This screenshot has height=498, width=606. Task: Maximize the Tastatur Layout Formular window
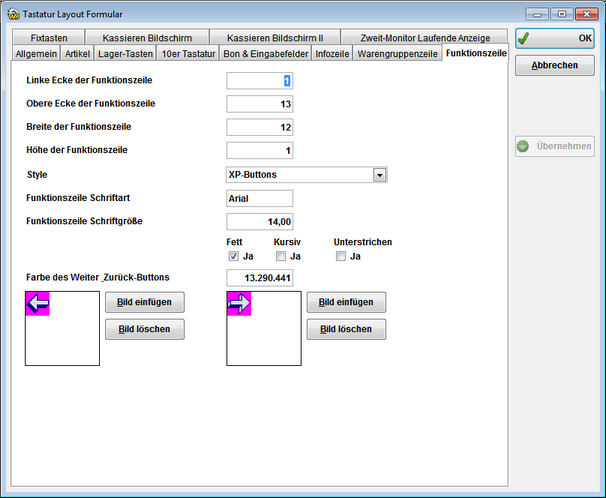(x=562, y=14)
